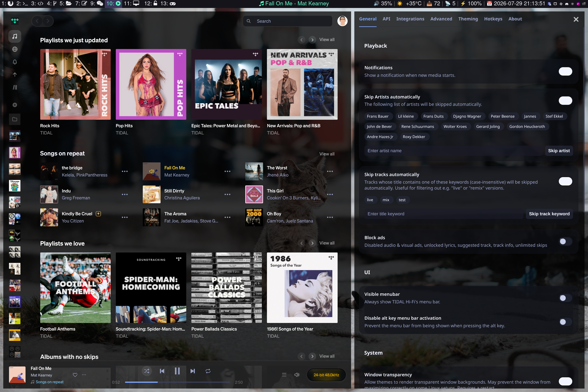Focus the Enter artist name field
The height and width of the screenshot is (392, 588).
(453, 151)
